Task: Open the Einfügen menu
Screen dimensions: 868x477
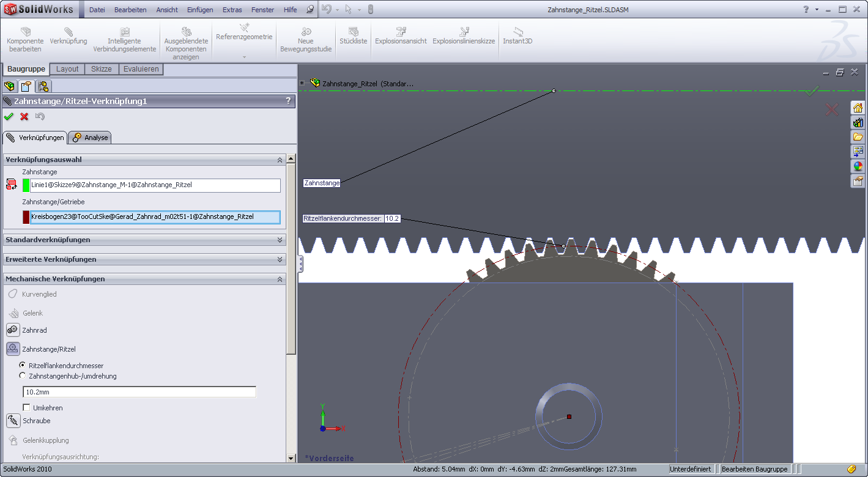Action: 200,10
